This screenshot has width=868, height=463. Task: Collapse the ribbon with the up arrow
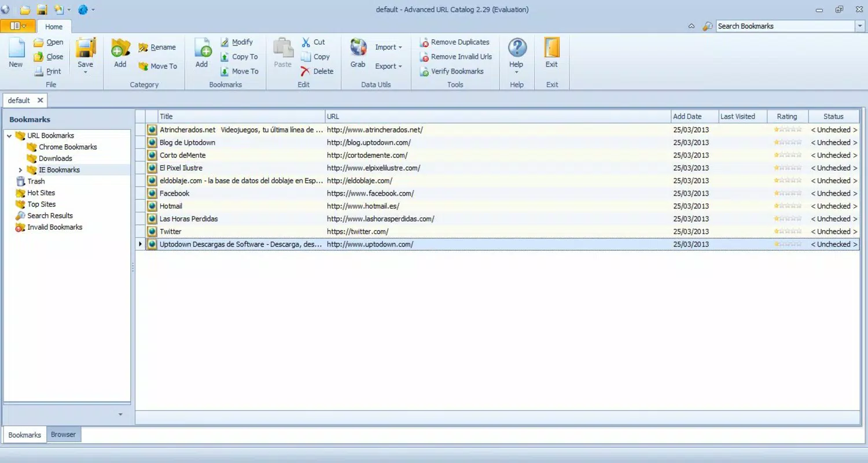pyautogui.click(x=691, y=26)
